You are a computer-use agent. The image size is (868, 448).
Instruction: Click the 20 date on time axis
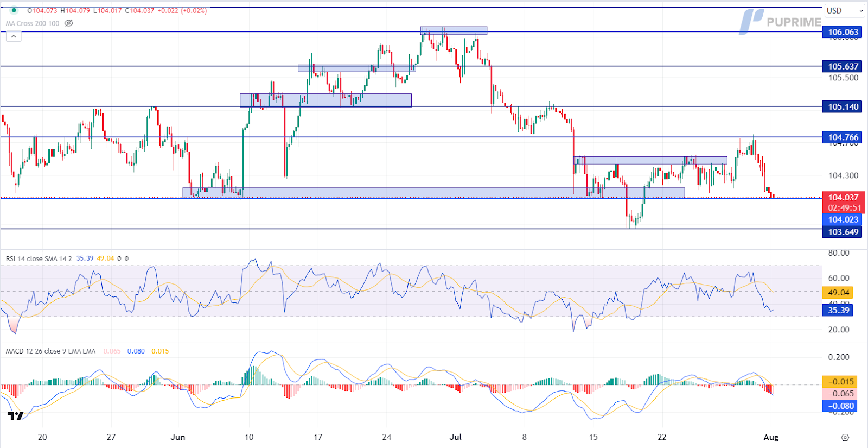pyautogui.click(x=42, y=437)
